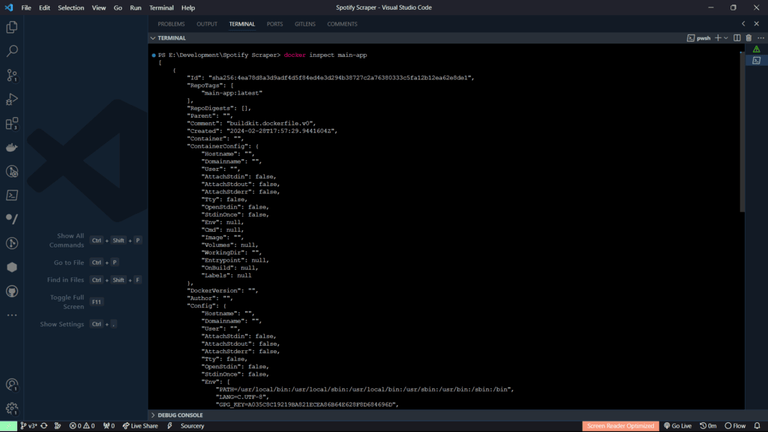The width and height of the screenshot is (768, 432).
Task: Open the File menu
Action: (26, 8)
